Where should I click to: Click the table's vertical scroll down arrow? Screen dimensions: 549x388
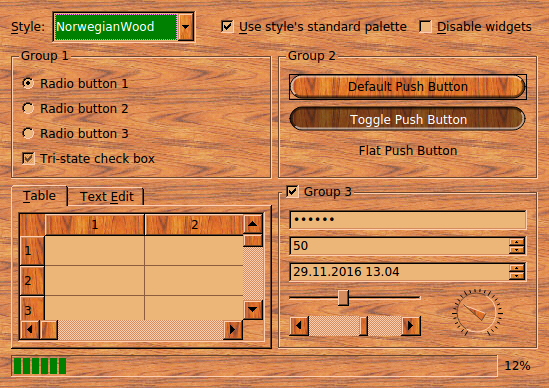(x=252, y=310)
